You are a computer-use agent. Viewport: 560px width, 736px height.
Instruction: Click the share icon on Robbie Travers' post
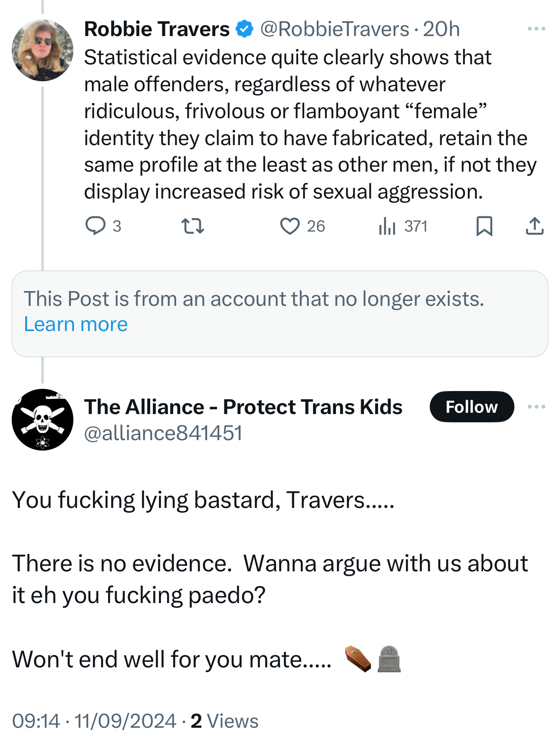coord(534,226)
